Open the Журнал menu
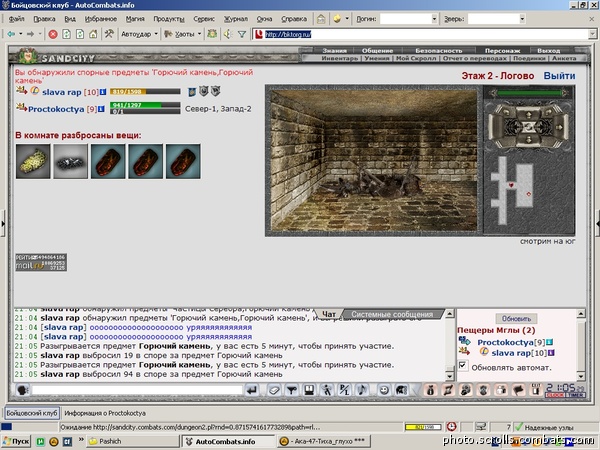This screenshot has height=450, width=600. (235, 19)
